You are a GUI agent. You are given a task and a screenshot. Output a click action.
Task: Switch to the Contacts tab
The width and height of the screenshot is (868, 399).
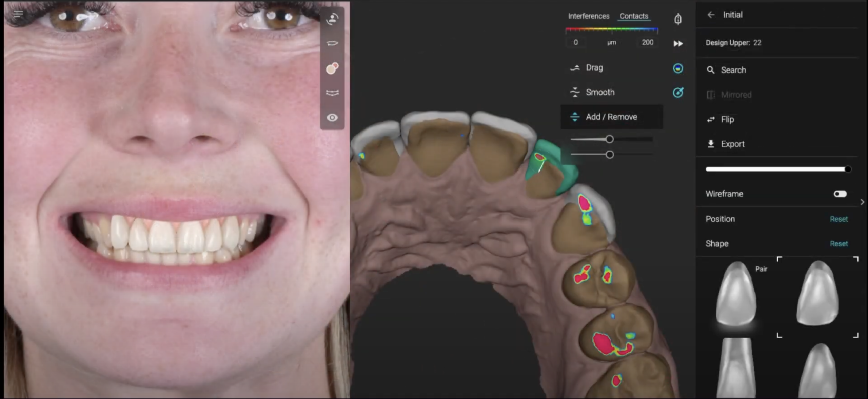coord(634,16)
